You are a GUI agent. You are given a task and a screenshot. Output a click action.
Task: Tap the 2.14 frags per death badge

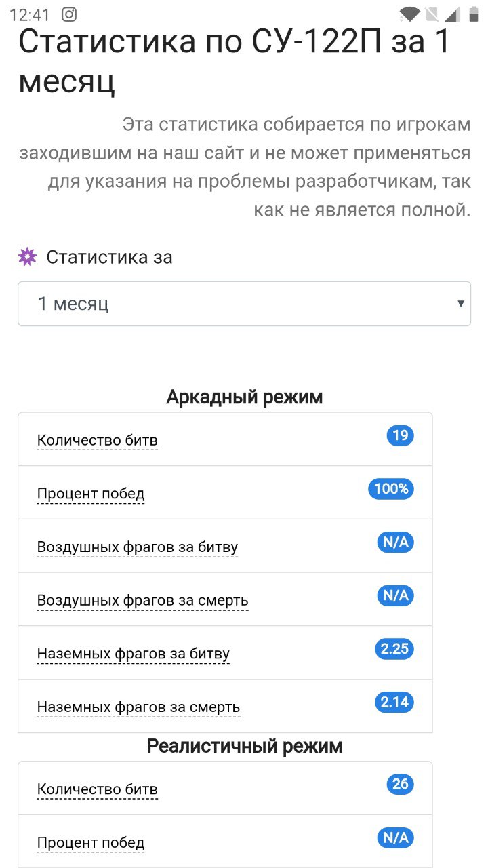[394, 703]
